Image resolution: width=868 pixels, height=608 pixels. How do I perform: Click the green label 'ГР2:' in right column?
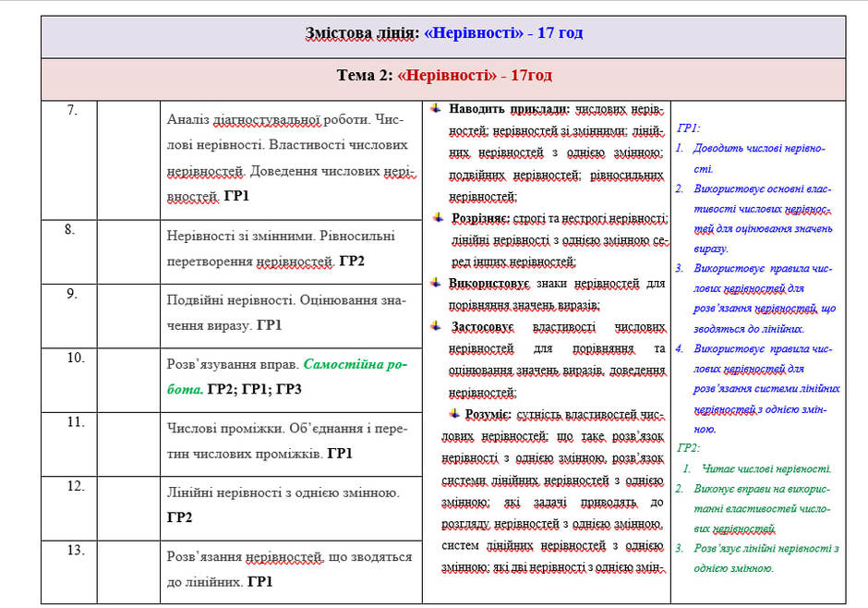(x=688, y=448)
